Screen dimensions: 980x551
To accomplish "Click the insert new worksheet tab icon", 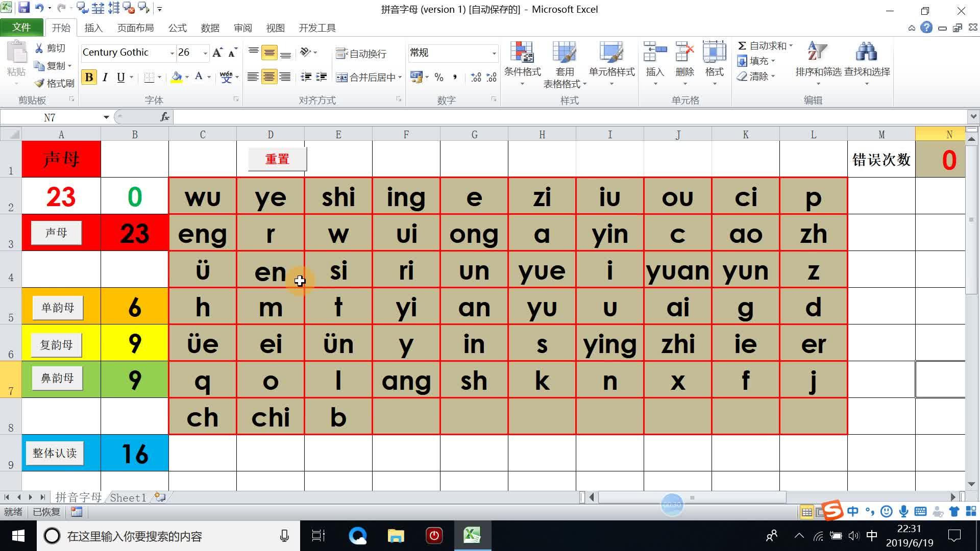I will tap(160, 497).
